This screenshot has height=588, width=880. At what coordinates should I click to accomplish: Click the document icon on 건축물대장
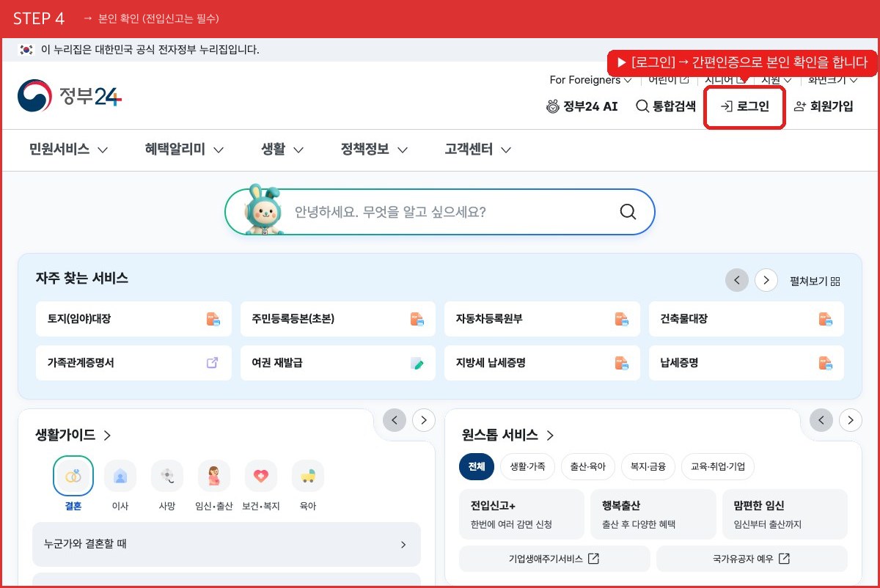coord(826,319)
